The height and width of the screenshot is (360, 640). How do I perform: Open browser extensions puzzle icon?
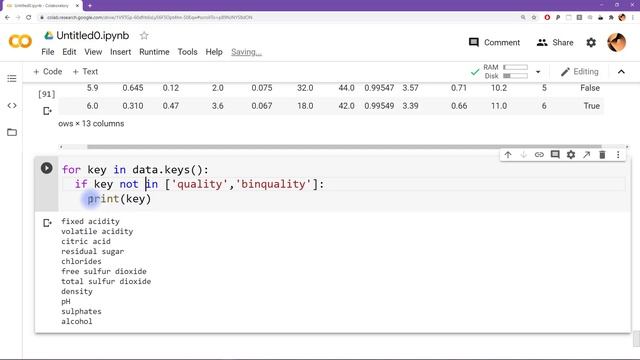[x=611, y=18]
